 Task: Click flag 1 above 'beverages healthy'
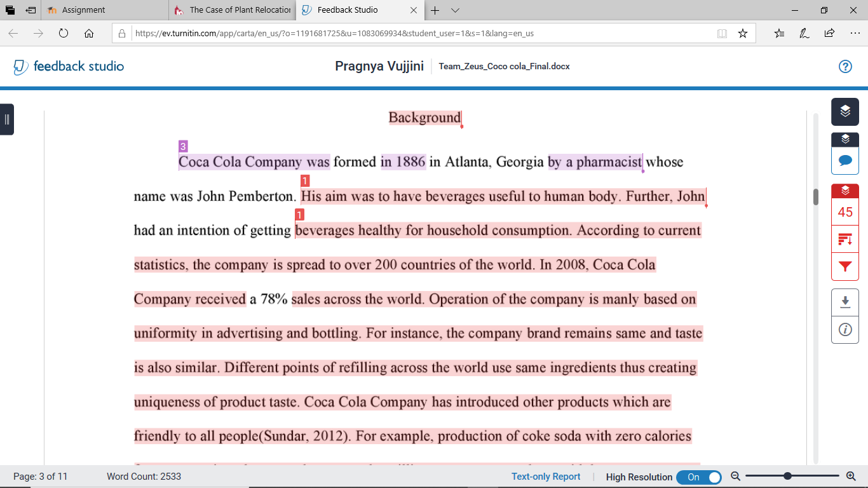[x=299, y=215]
